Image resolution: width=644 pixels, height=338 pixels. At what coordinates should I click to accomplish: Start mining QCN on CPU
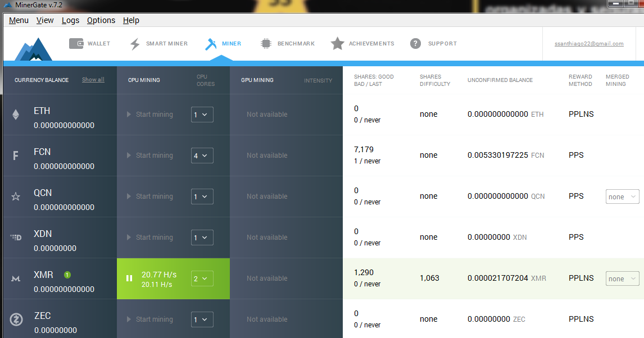[150, 197]
